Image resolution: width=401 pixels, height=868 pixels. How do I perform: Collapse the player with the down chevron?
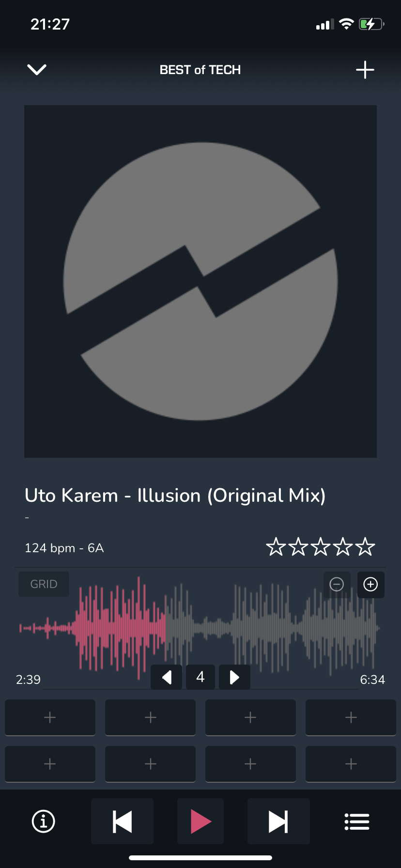point(37,70)
